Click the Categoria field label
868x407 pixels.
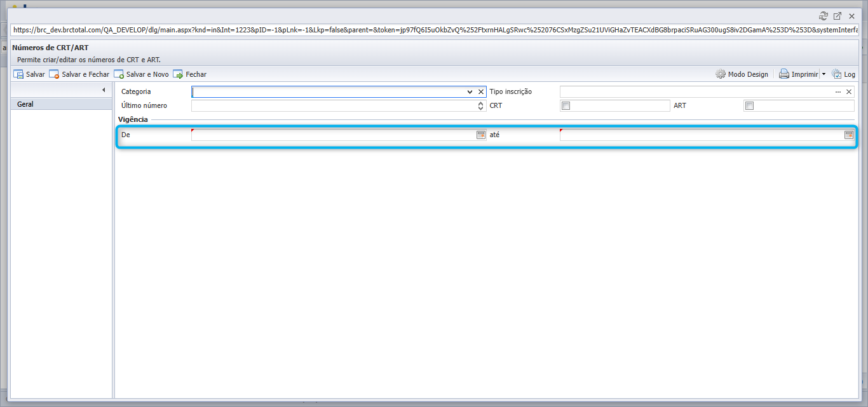click(x=136, y=91)
